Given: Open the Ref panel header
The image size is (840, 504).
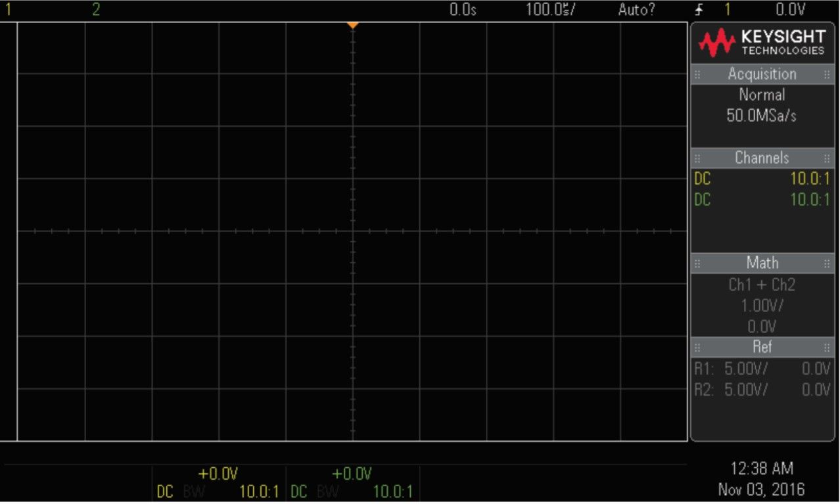Looking at the screenshot, I should coord(762,347).
